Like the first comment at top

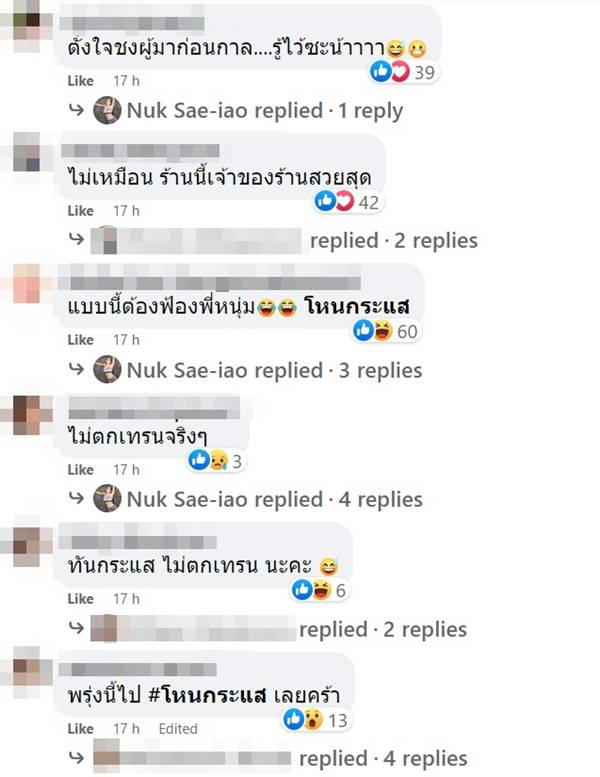coord(80,81)
